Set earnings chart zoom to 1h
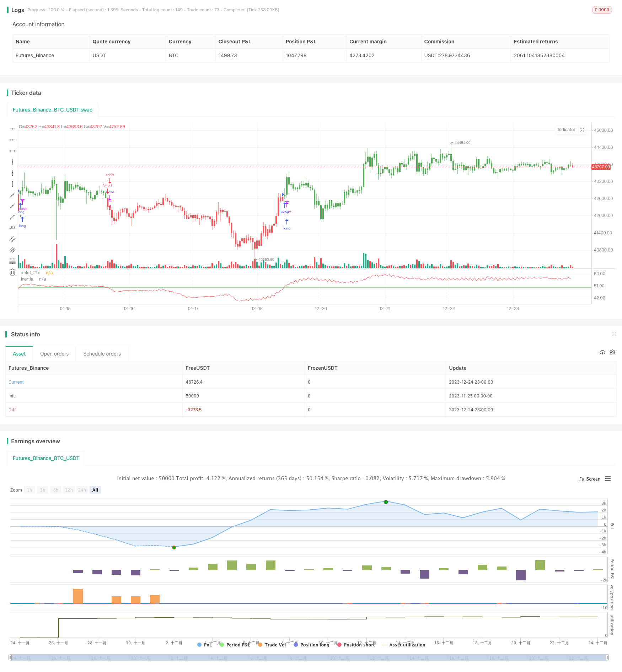The image size is (622, 672). (x=30, y=490)
